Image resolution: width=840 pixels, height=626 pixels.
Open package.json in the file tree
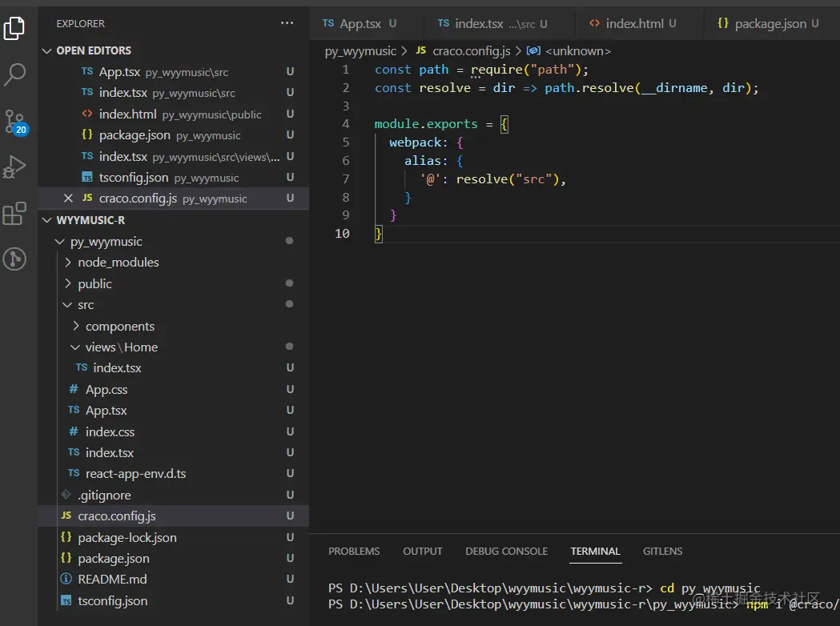point(174,558)
